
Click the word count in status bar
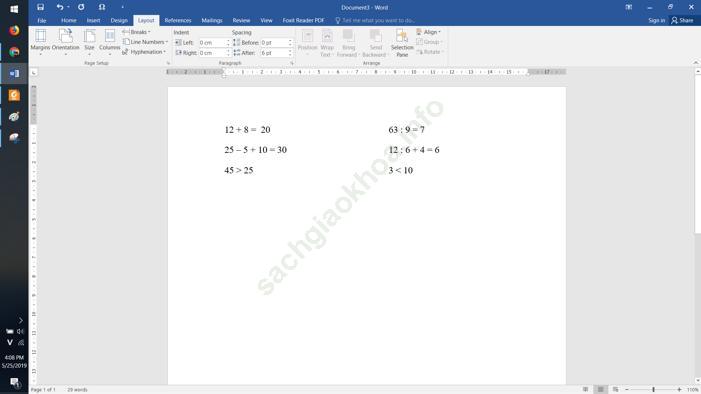[x=77, y=390]
